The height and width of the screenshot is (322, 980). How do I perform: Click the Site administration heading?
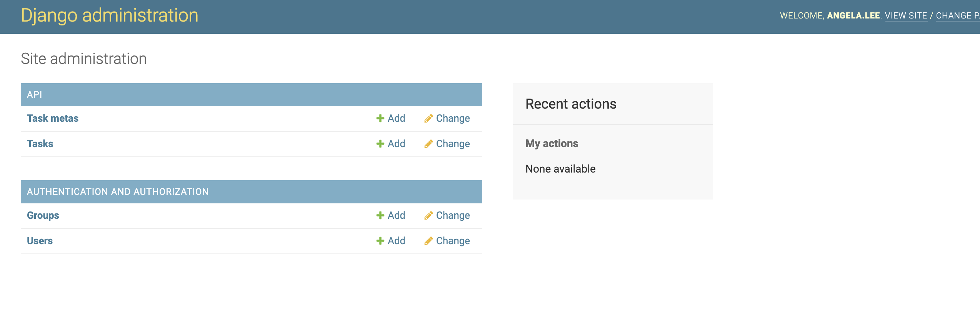click(x=84, y=59)
